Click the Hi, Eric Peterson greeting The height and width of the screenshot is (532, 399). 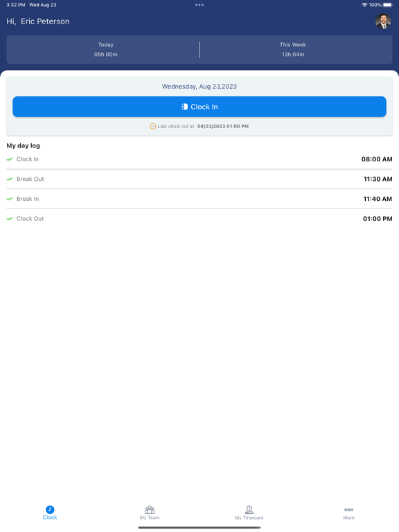(x=38, y=21)
